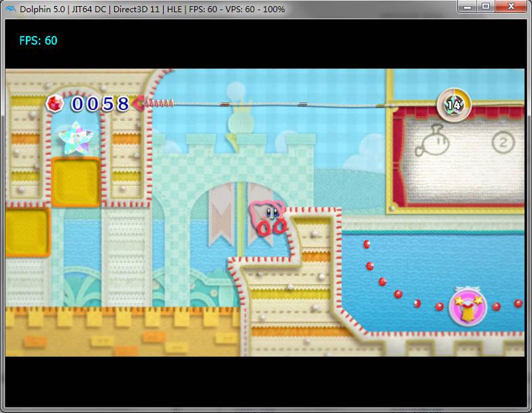Click the cyan FPS: 60 overlay text
532x413 pixels.
(x=38, y=40)
